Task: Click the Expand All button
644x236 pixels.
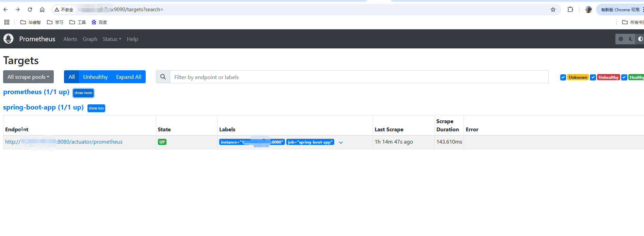Action: (129, 77)
